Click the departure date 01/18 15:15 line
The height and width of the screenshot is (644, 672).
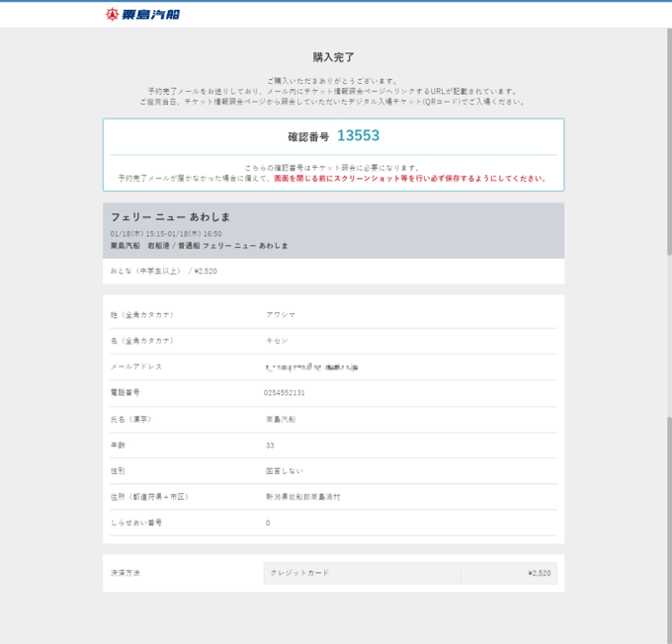pos(166,233)
